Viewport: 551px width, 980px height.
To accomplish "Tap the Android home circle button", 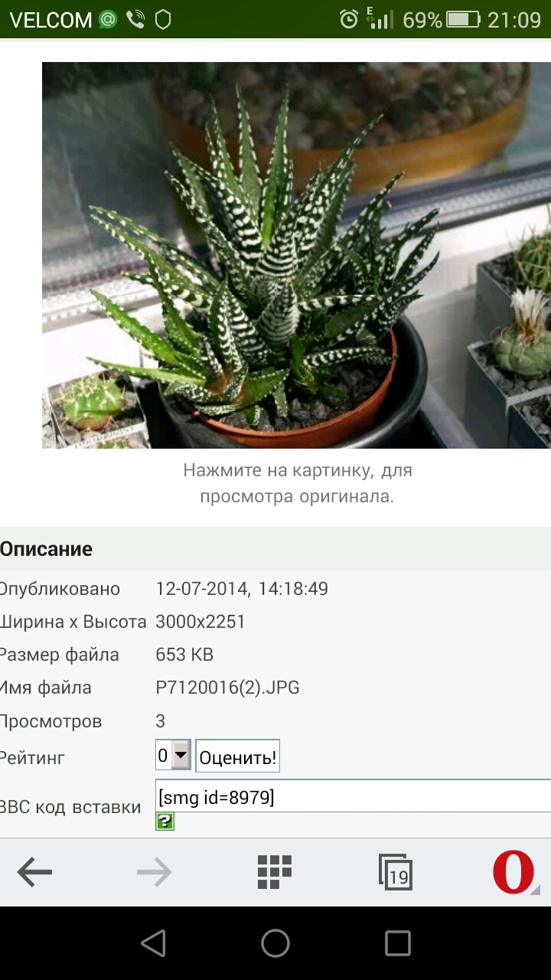I will point(275,943).
